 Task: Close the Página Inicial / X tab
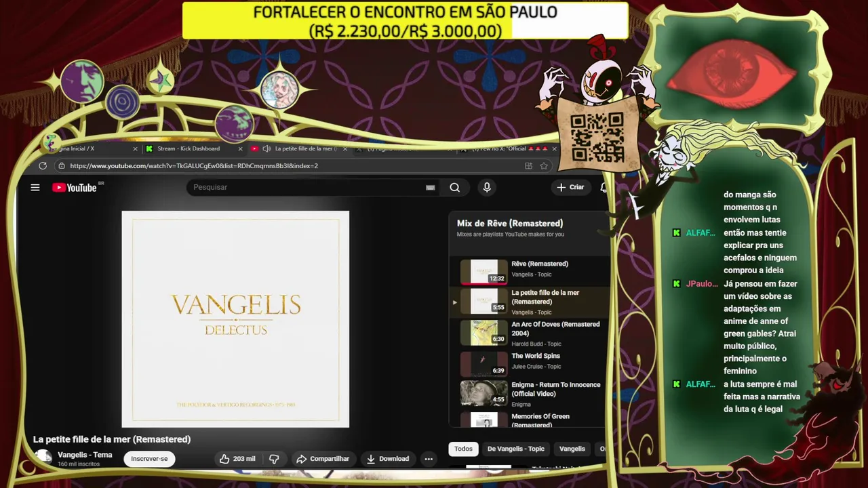pos(135,148)
